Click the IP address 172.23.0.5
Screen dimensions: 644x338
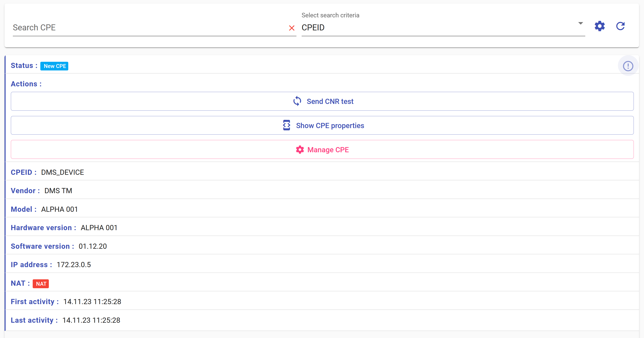click(74, 265)
